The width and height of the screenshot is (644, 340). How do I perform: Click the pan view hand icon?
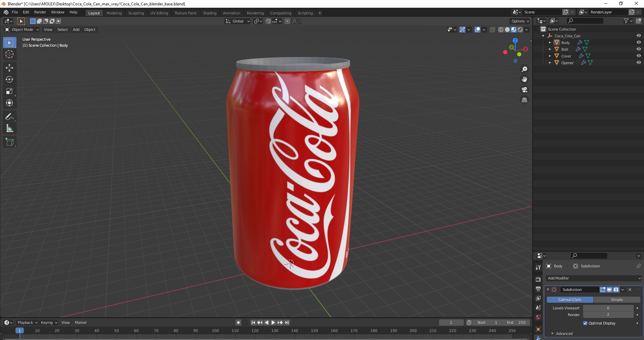pyautogui.click(x=524, y=80)
